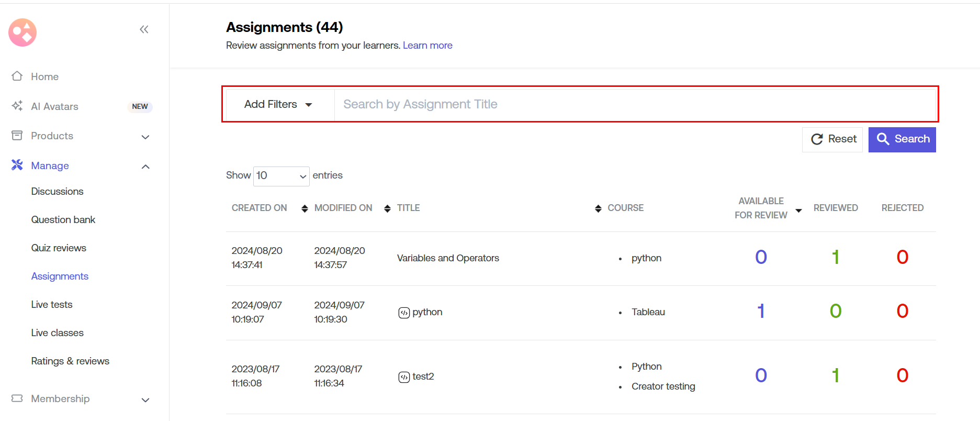This screenshot has height=421, width=980.
Task: Open the Show entries count dropdown
Action: [281, 176]
